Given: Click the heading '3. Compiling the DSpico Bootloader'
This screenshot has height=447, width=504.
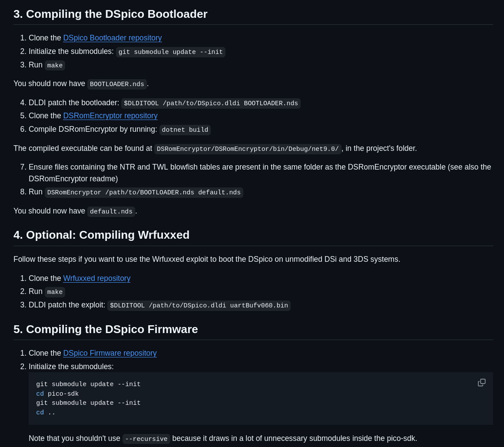Looking at the screenshot, I should [110, 14].
